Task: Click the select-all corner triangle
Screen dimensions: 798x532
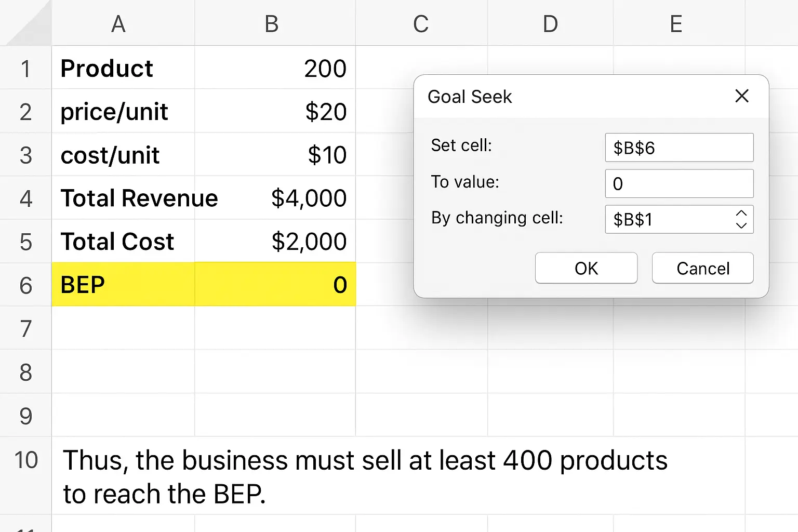Action: [29, 26]
